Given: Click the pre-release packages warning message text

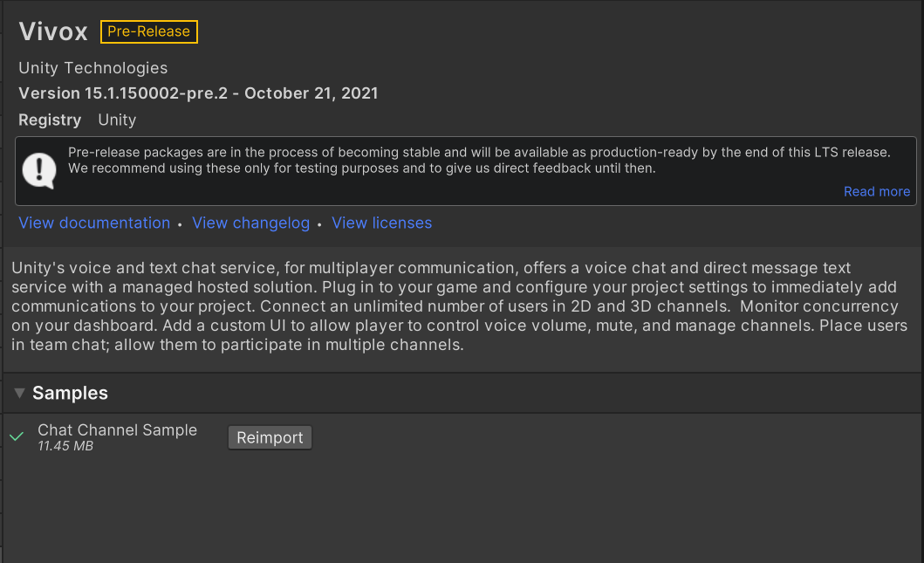Looking at the screenshot, I should pyautogui.click(x=479, y=161).
